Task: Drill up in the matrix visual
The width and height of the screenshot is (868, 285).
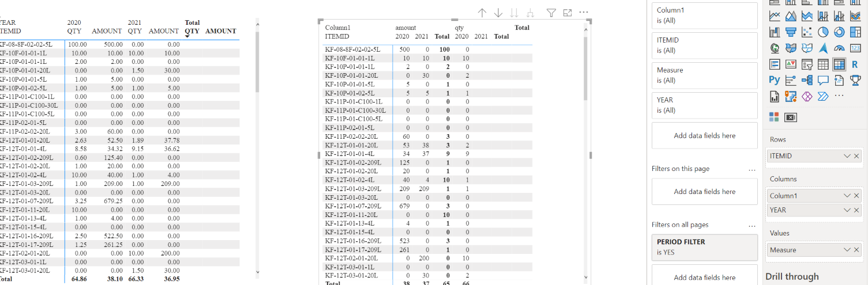Action: click(x=483, y=13)
